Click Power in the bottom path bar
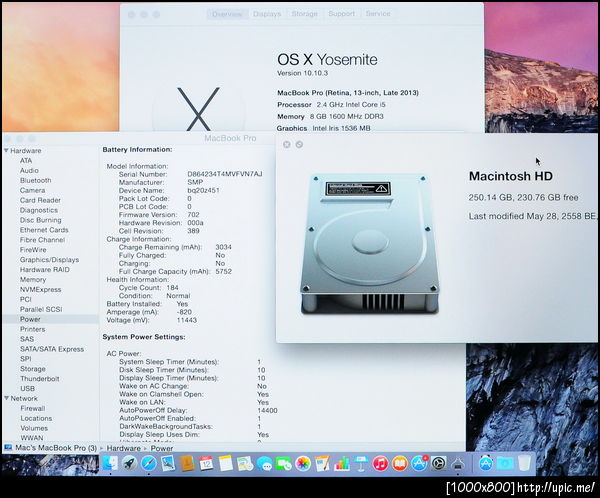This screenshot has height=498, width=600. coord(162,448)
